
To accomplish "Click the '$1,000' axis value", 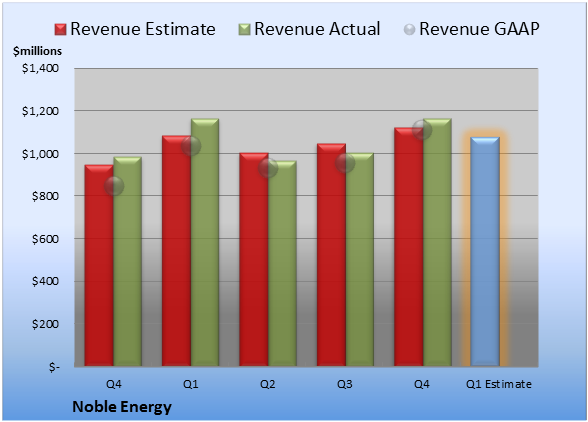I will tap(40, 154).
